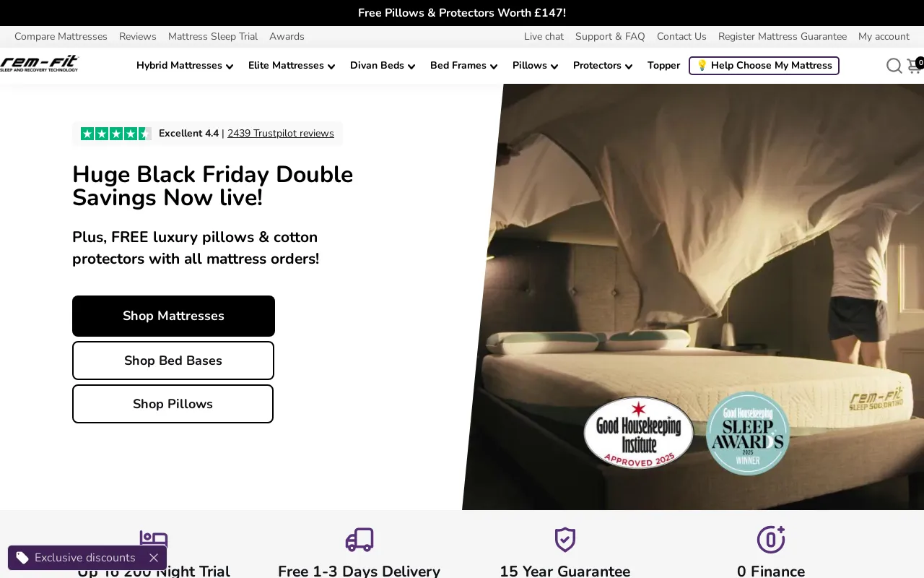This screenshot has width=924, height=578.
Task: Close the Exclusive discounts popup
Action: pos(153,558)
